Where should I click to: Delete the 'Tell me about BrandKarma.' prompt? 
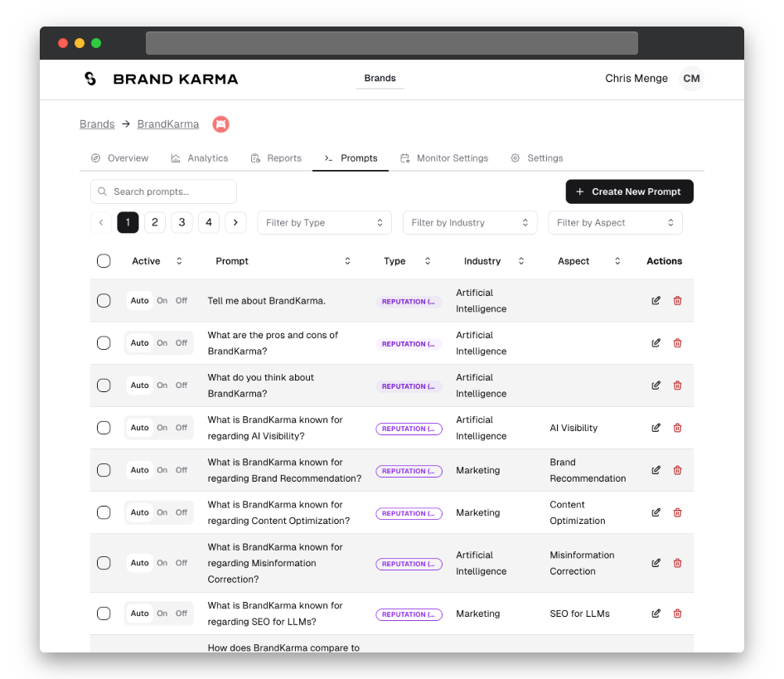tap(677, 301)
